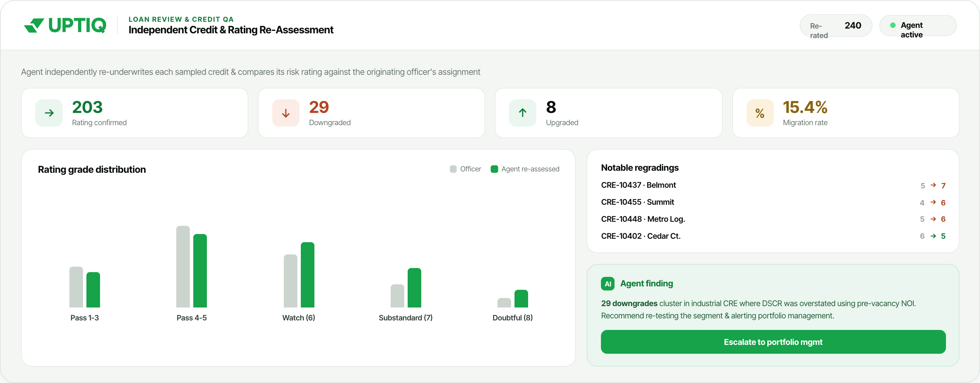This screenshot has width=980, height=383.
Task: Click the Pass 4-5 axis label
Action: (191, 318)
